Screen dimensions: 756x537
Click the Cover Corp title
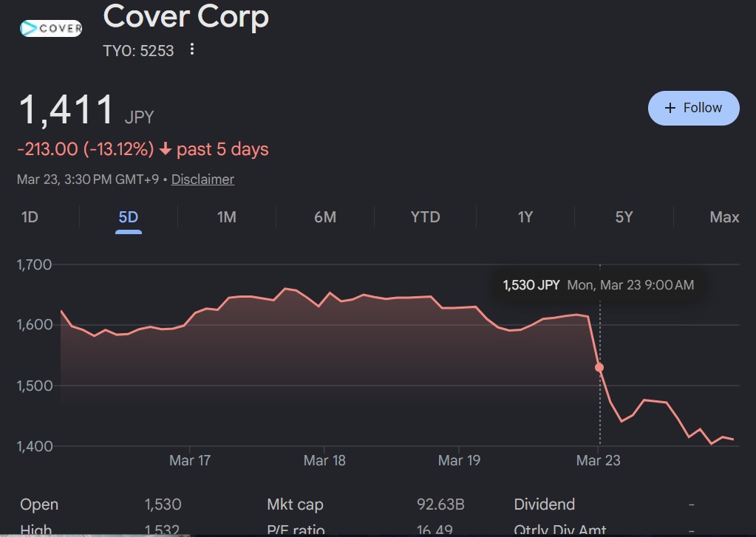pos(186,16)
